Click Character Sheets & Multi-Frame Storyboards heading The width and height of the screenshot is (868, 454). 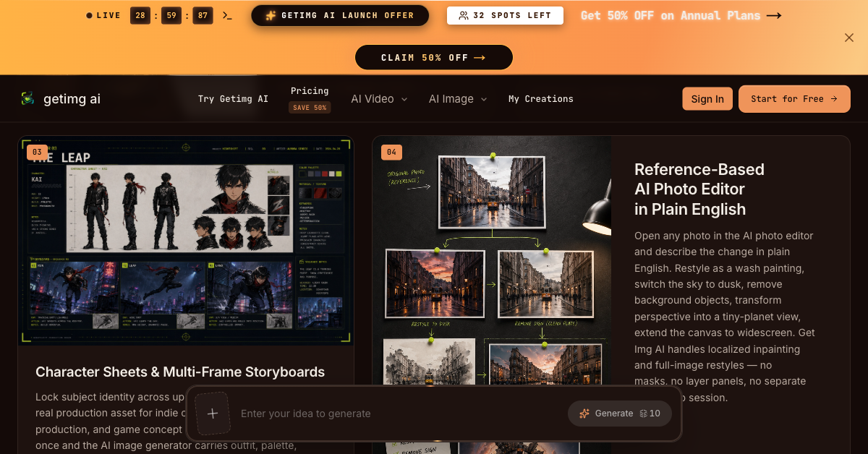tap(180, 372)
